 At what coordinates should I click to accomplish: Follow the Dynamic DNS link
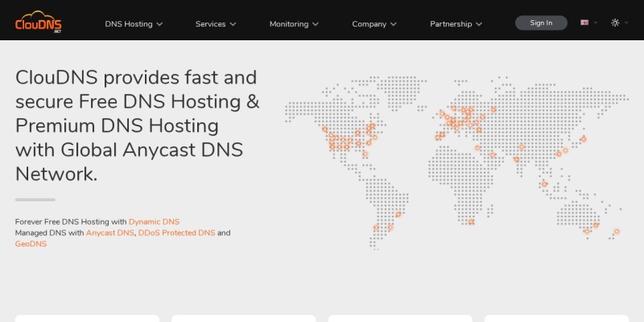pyautogui.click(x=154, y=222)
